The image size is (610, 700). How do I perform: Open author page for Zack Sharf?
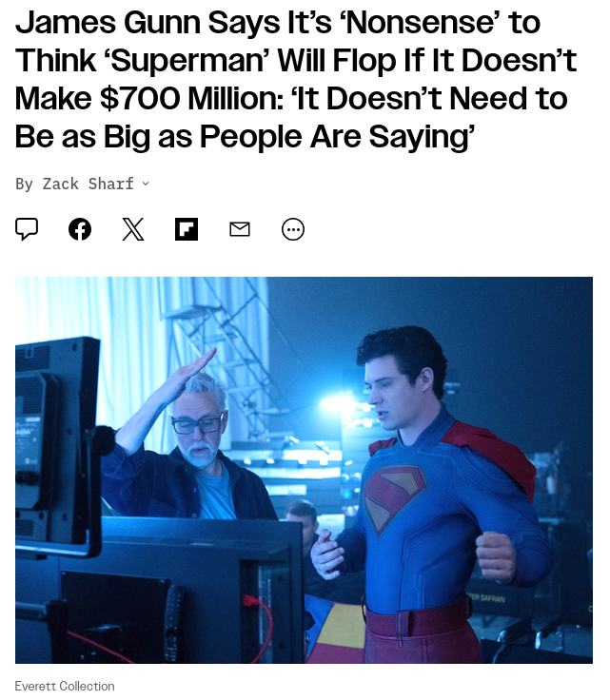(88, 184)
